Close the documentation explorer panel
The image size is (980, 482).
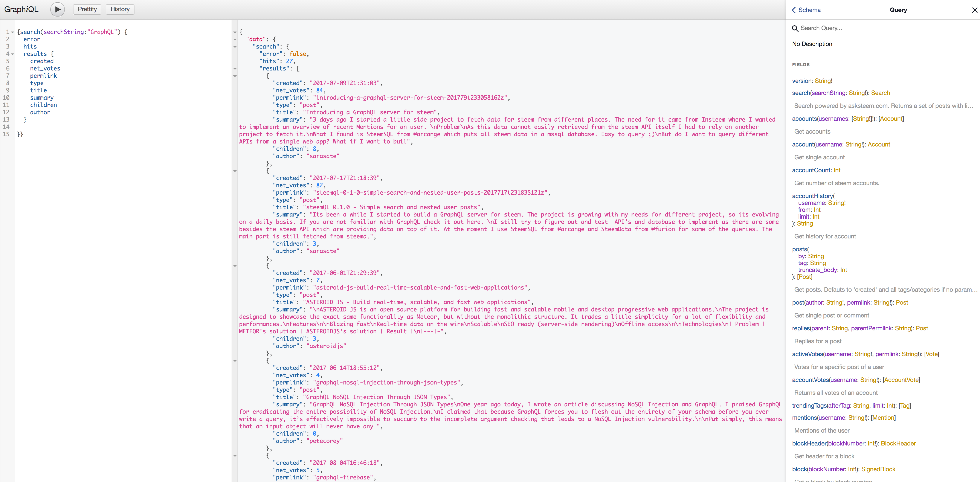click(x=974, y=10)
